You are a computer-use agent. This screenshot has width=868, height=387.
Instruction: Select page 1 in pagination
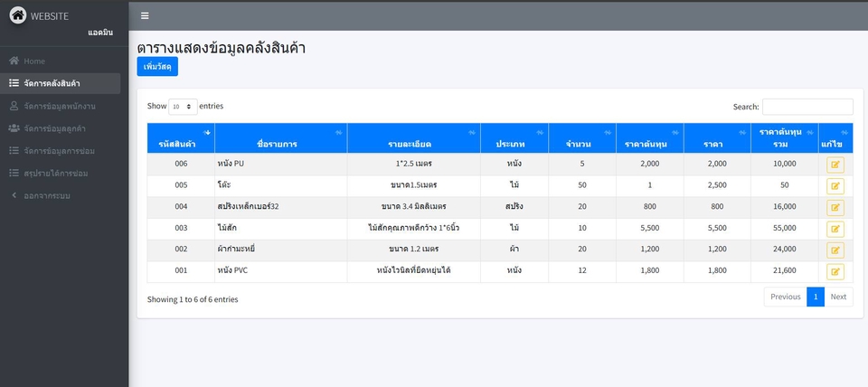point(816,297)
